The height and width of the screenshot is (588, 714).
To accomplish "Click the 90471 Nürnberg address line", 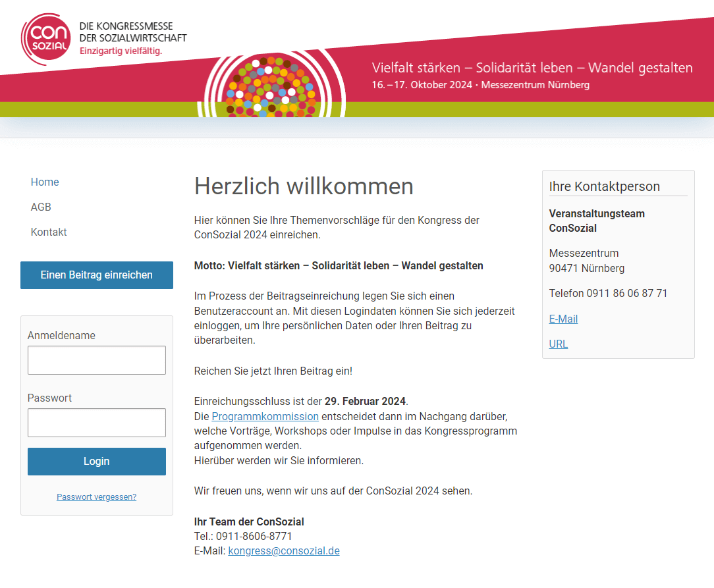I will (x=586, y=269).
